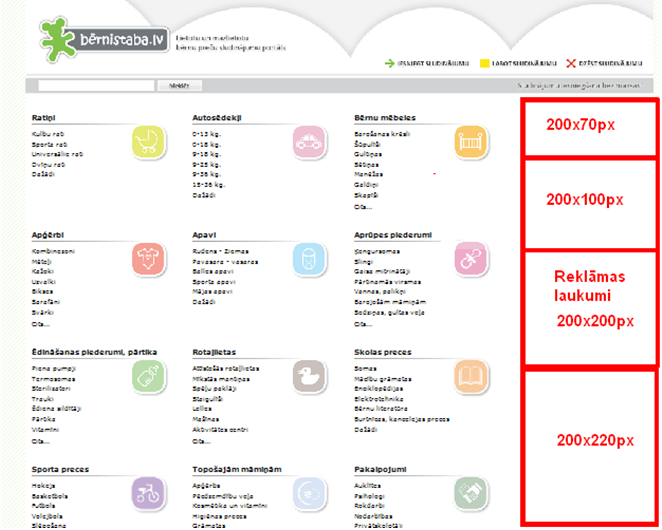Open the Labot sludinājumu link
Image resolution: width=662 pixels, height=530 pixels.
(524, 63)
